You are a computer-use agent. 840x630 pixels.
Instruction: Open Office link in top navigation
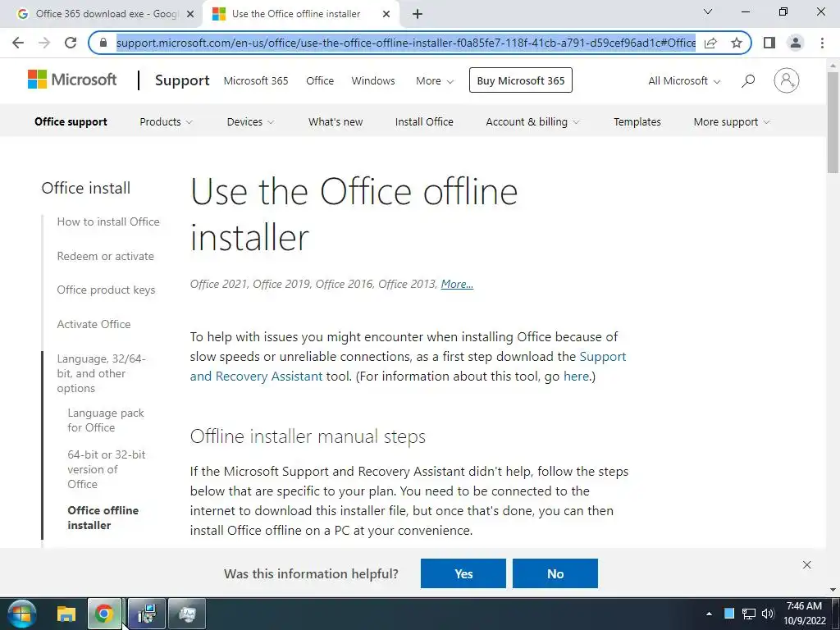(x=320, y=81)
